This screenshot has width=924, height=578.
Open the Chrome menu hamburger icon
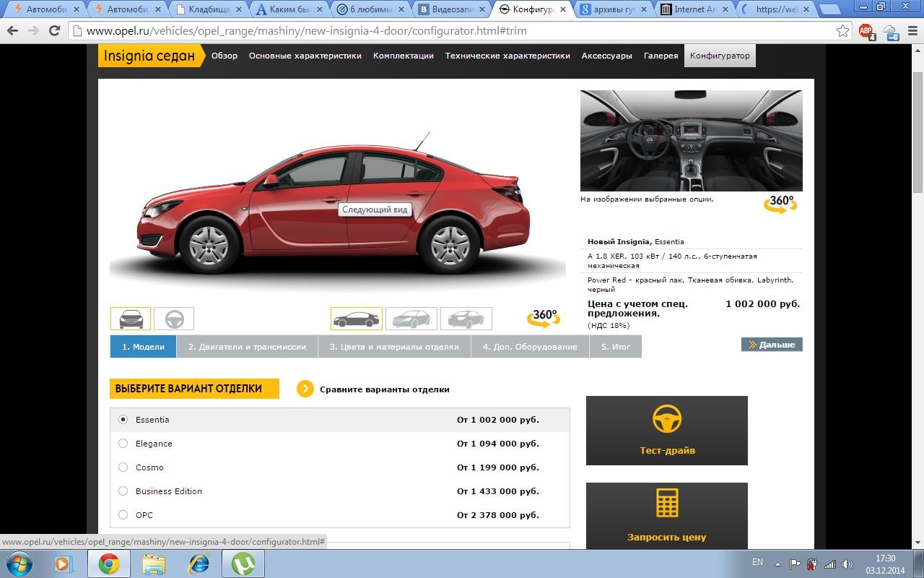(912, 31)
